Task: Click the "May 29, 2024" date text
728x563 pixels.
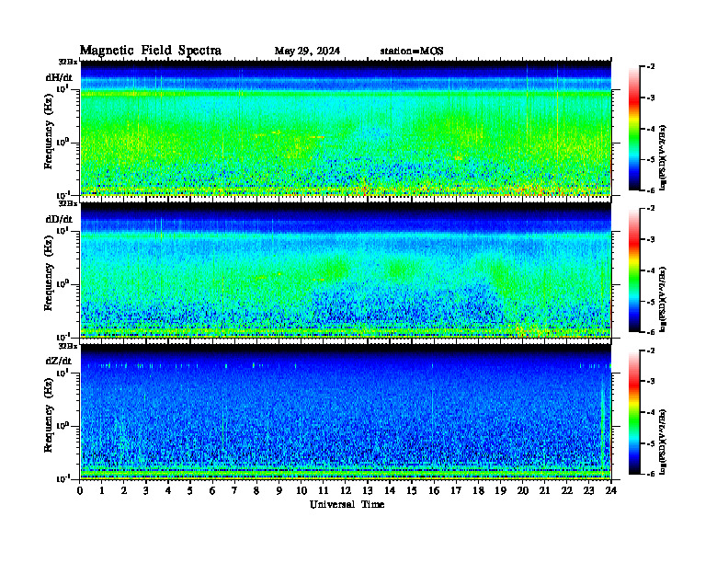Action: click(x=307, y=52)
